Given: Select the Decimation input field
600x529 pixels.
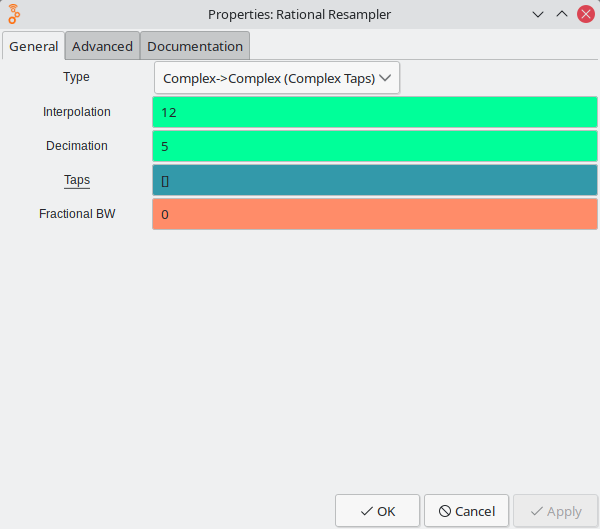Looking at the screenshot, I should (374, 146).
